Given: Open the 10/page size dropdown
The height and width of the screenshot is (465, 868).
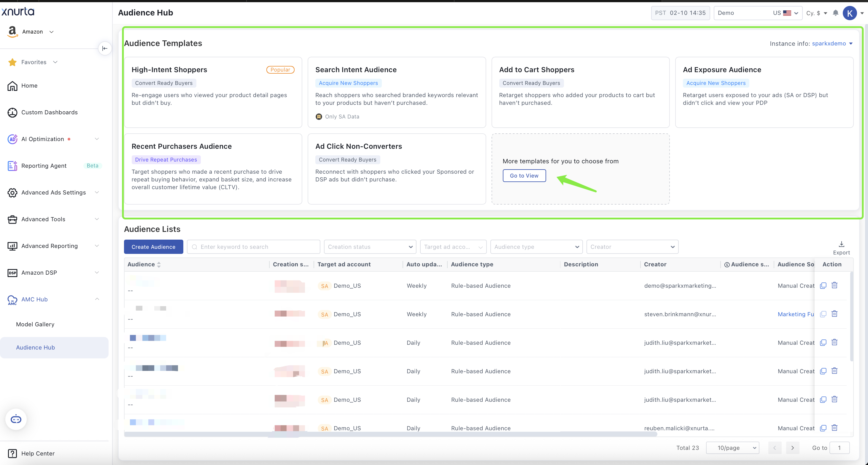Looking at the screenshot, I should (x=732, y=447).
